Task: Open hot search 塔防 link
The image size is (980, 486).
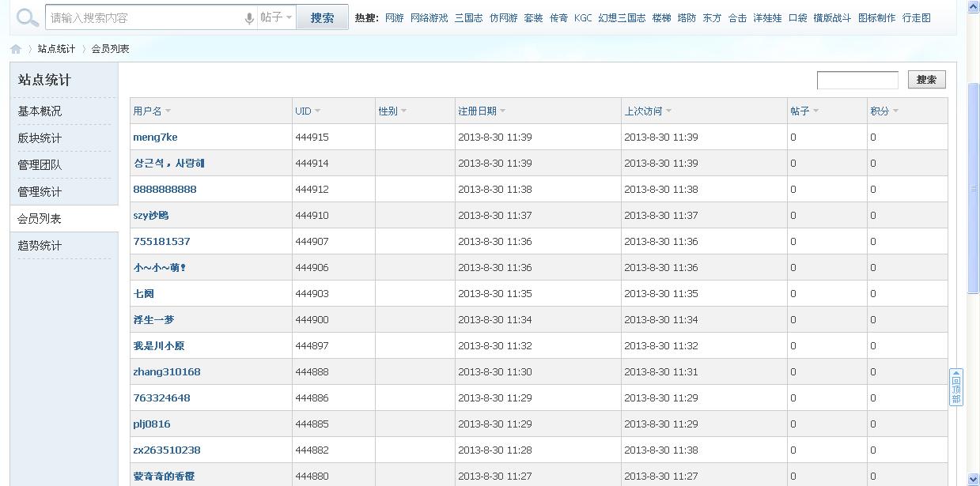Action: tap(687, 18)
